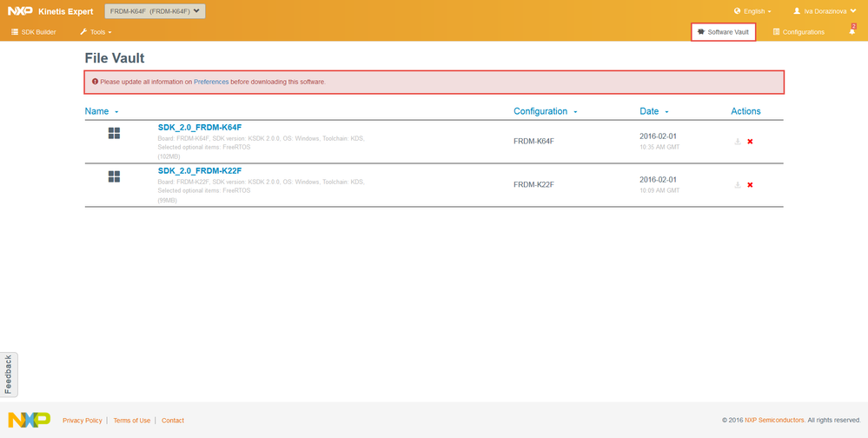
Task: Click the Windows icon for SDK_2.0_FRDM-K64F
Action: (114, 133)
